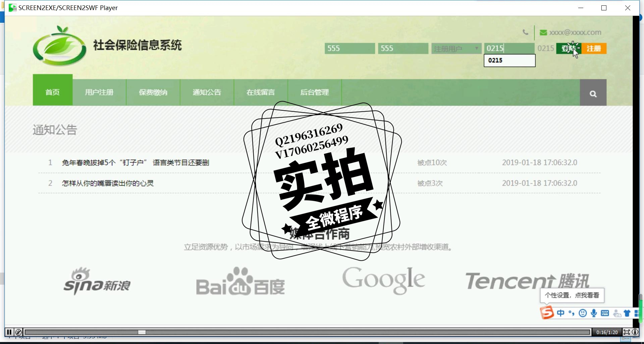
Task: Open the 后台管理 navigation tab
Action: point(315,93)
